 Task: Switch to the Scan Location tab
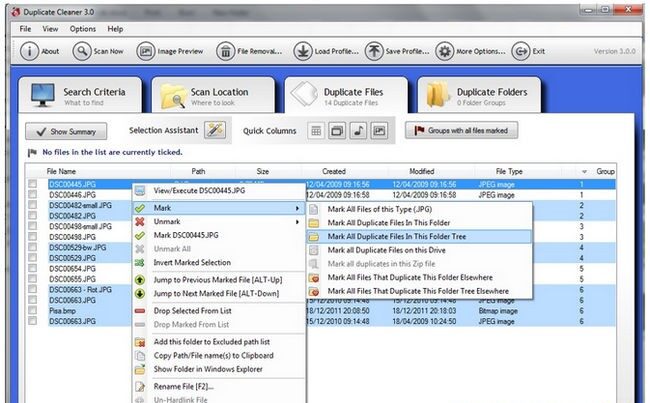pos(213,95)
